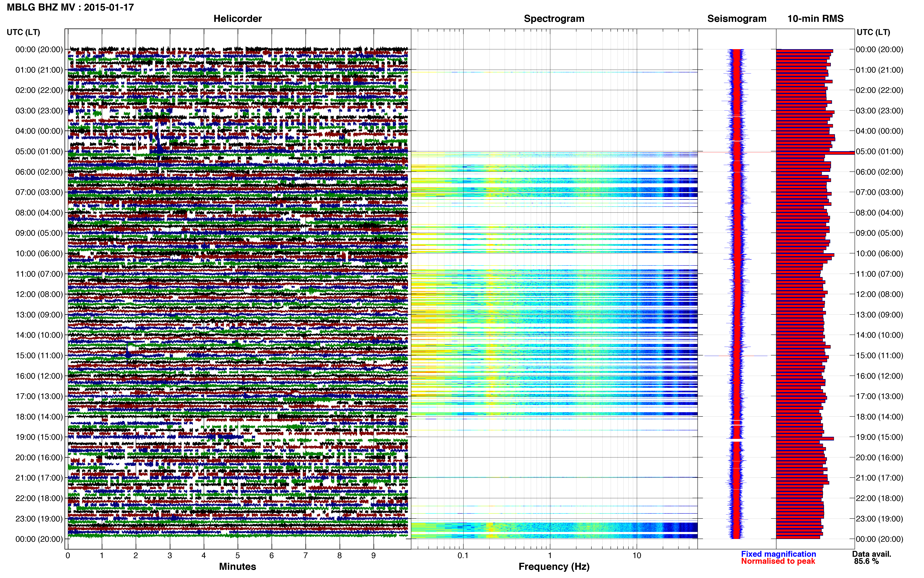
Task: Click the '0.1' tick on the Frequency axis
Action: click(x=463, y=556)
